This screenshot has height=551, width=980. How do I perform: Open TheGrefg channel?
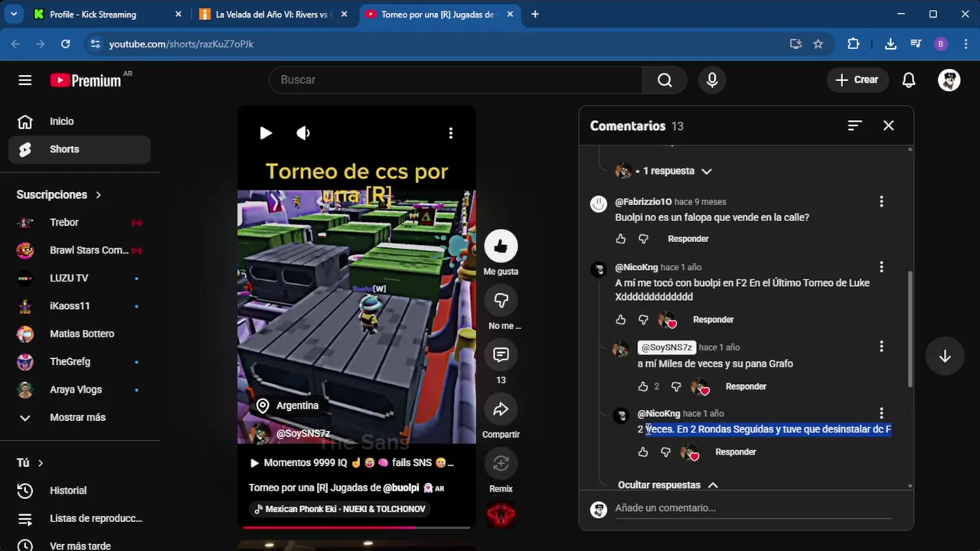click(x=80, y=362)
